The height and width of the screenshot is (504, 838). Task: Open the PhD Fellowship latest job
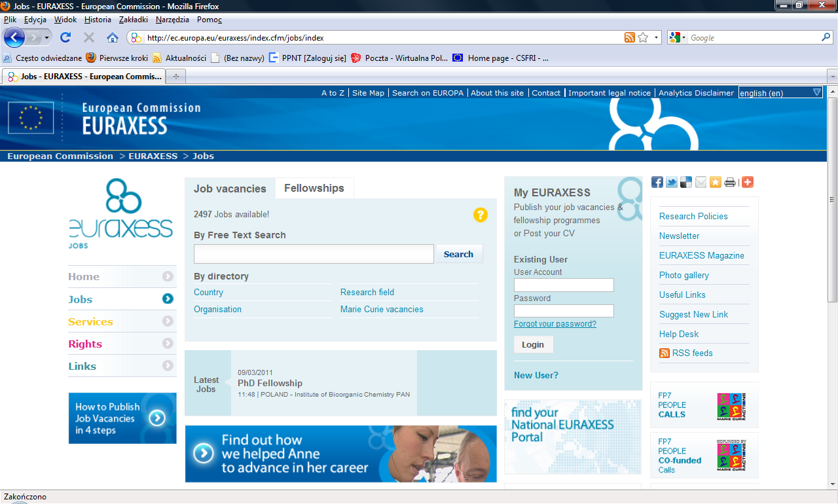point(270,383)
